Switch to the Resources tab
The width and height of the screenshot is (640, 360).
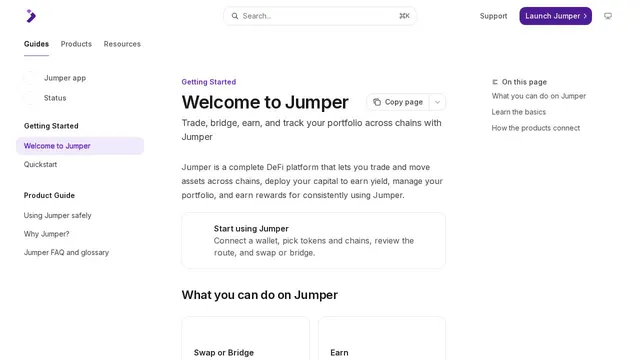[x=122, y=44]
